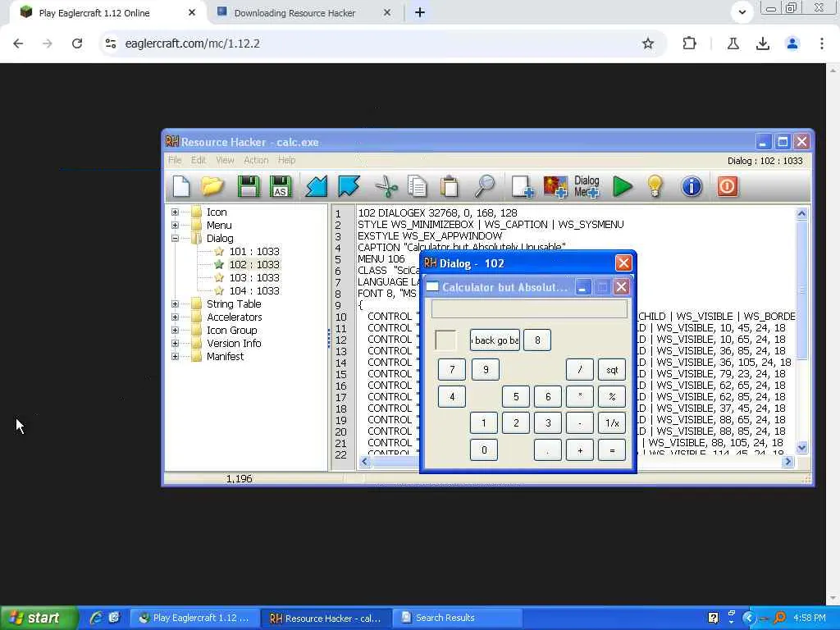
Task: Click the red power exit icon
Action: [x=727, y=186]
